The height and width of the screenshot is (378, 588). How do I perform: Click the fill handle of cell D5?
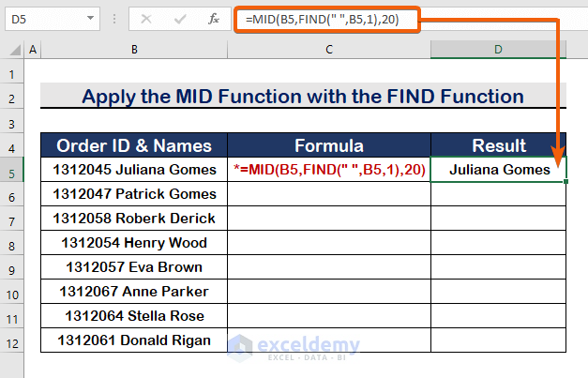(565, 182)
